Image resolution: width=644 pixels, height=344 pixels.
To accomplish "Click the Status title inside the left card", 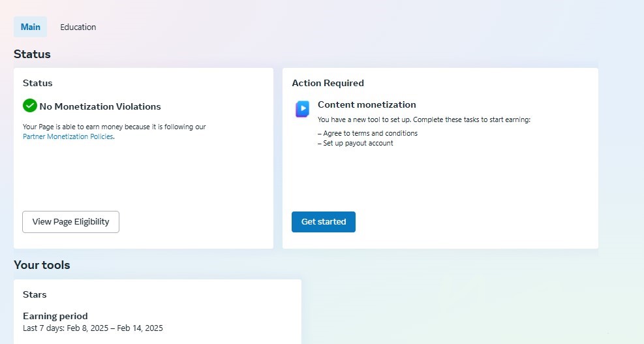I will pyautogui.click(x=37, y=83).
